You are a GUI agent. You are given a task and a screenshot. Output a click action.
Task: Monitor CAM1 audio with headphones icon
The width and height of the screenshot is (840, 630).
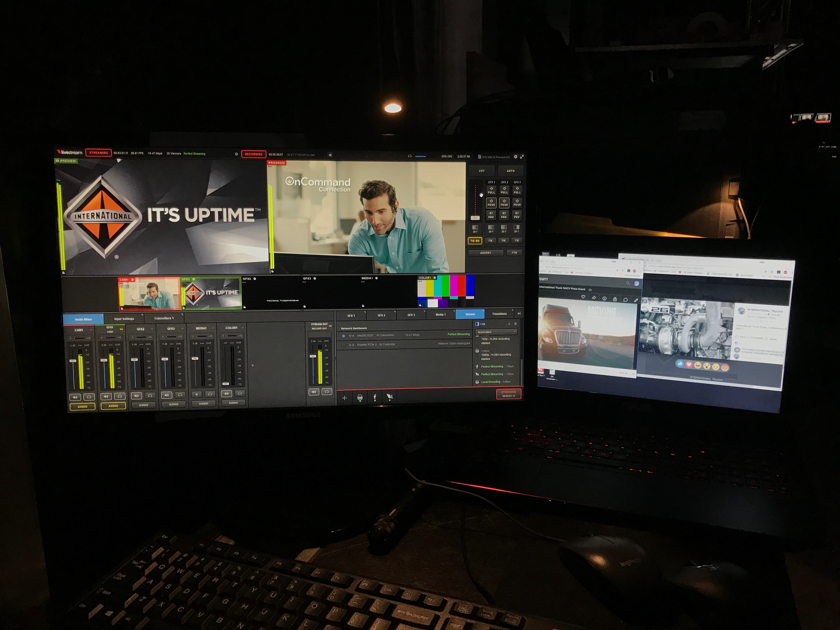pos(89,397)
